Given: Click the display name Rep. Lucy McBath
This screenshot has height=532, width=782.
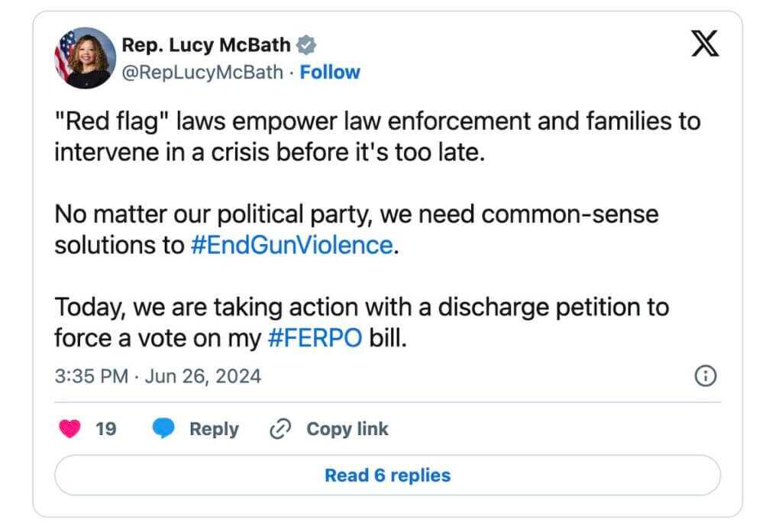Looking at the screenshot, I should [206, 44].
